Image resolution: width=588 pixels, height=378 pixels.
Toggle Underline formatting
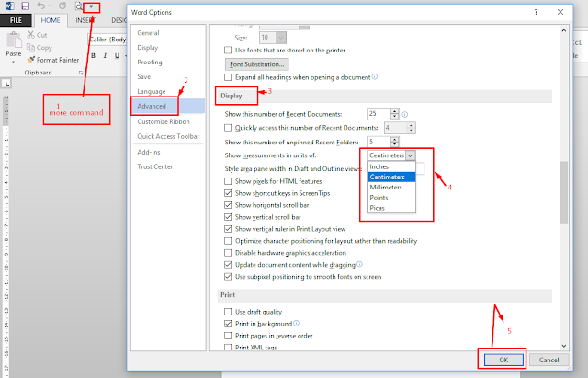pos(117,55)
